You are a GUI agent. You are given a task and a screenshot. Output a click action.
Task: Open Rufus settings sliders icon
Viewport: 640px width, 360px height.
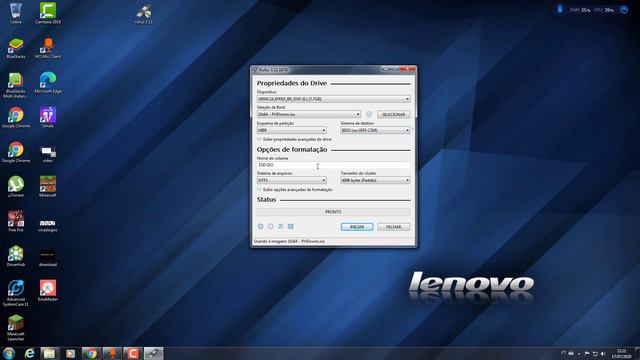pos(280,226)
